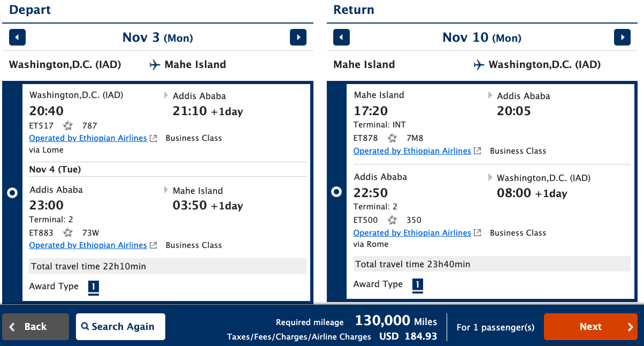Viewport: 644px width, 346px height.
Task: Go to previous return date arrow
Action: [x=341, y=37]
